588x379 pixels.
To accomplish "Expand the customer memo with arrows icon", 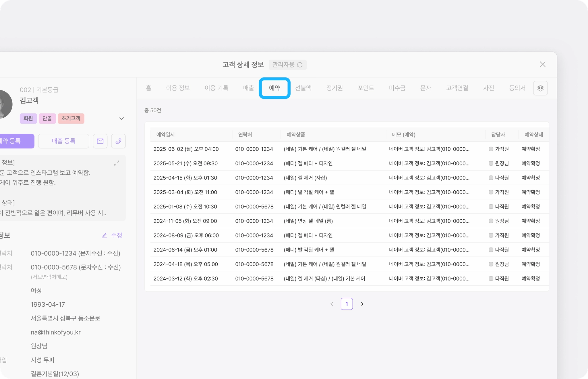I will pyautogui.click(x=117, y=163).
